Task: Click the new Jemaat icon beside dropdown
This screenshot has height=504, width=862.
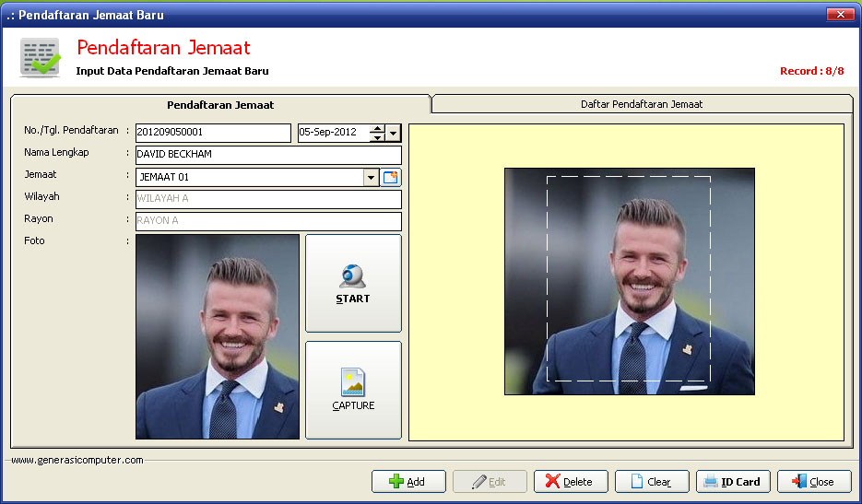Action: [392, 177]
